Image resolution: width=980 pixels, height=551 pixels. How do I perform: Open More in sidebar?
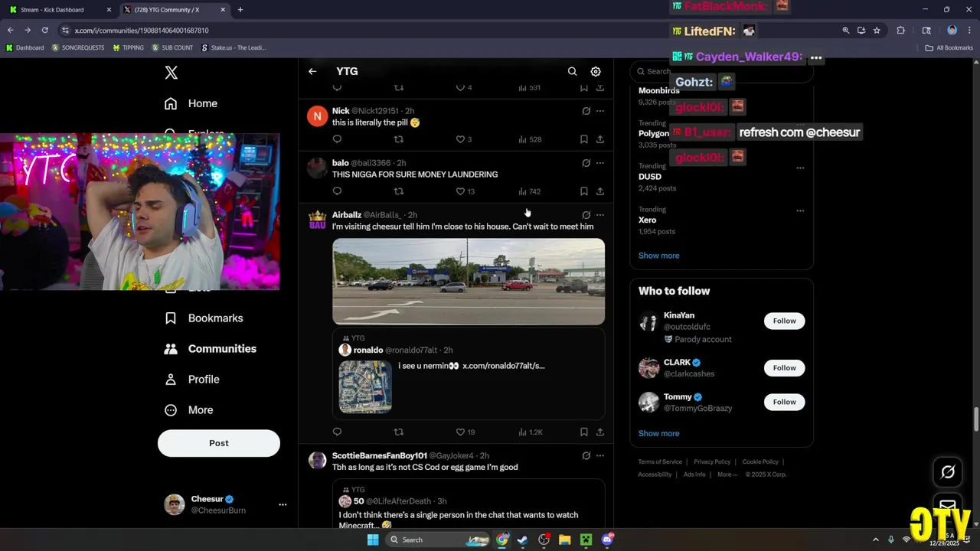tap(190, 410)
